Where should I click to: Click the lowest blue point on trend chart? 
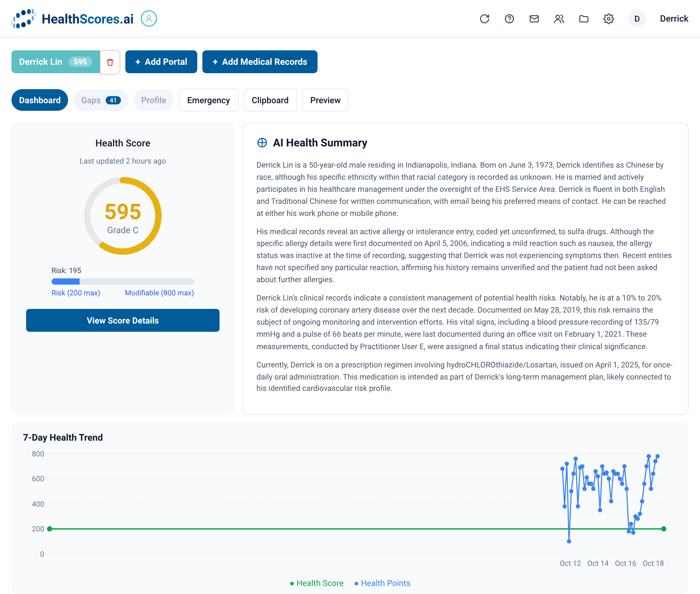tap(569, 541)
